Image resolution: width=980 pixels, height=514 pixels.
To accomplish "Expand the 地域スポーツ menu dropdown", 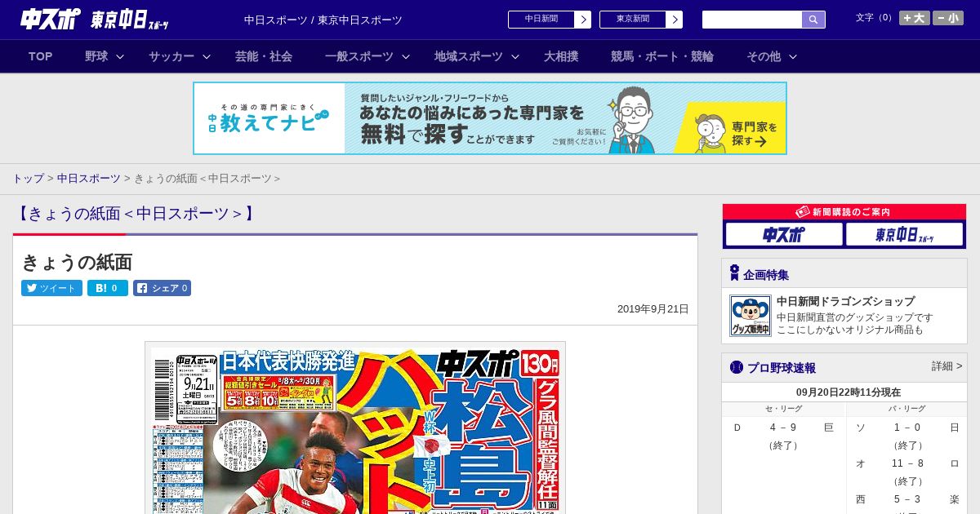I will pyautogui.click(x=477, y=56).
